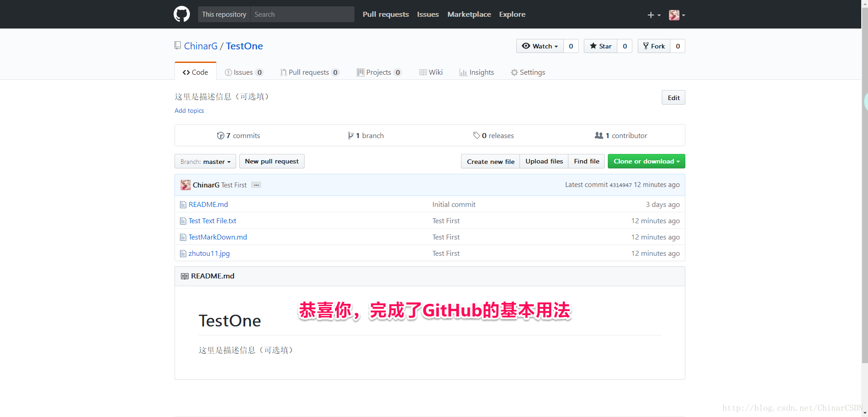
Task: Open the ChinarG author name in the commit bar
Action: (x=206, y=185)
